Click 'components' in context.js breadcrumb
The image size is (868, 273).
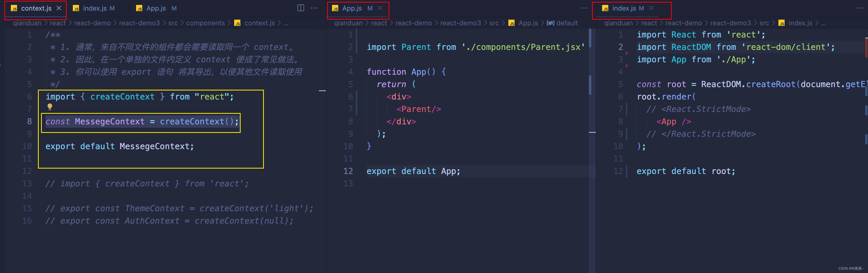[205, 23]
